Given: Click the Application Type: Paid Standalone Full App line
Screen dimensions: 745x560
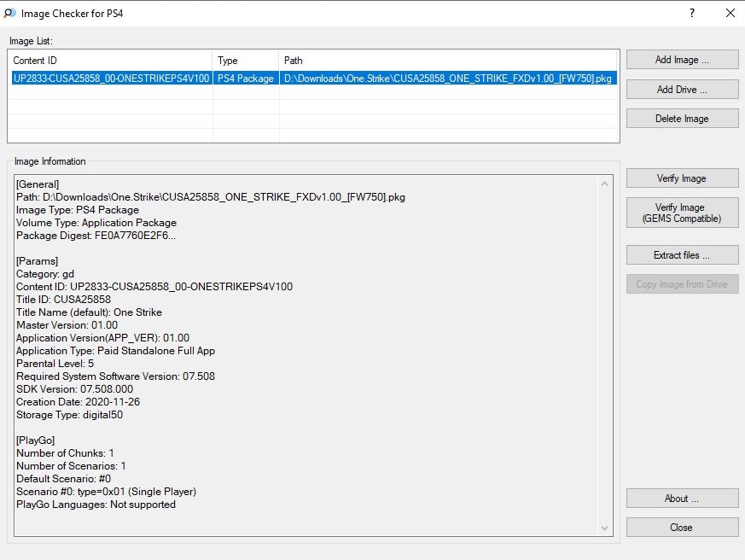Looking at the screenshot, I should [115, 351].
